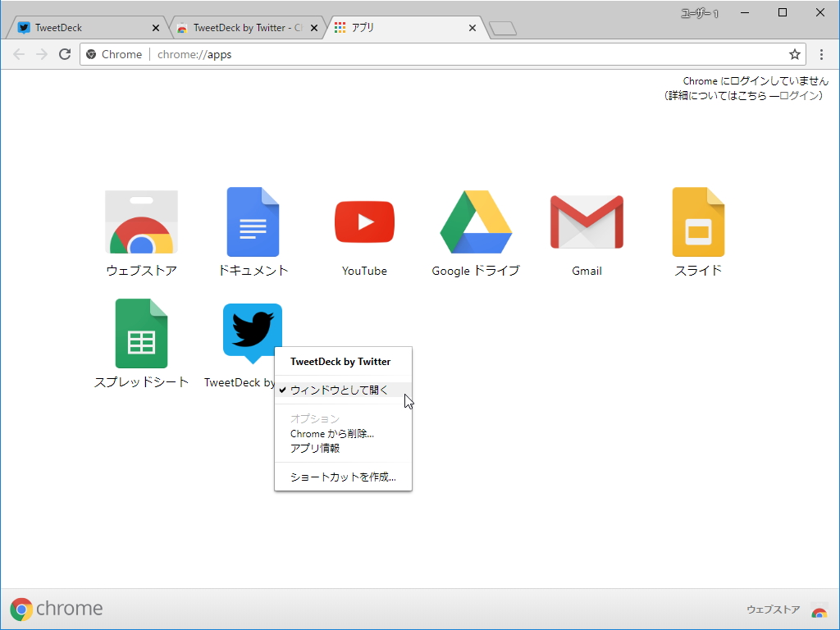
Task: Start the ドキュメント app
Action: point(253,221)
